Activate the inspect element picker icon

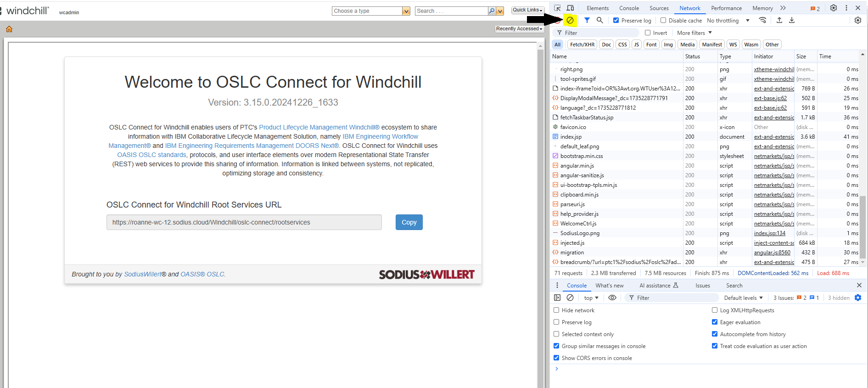[557, 8]
